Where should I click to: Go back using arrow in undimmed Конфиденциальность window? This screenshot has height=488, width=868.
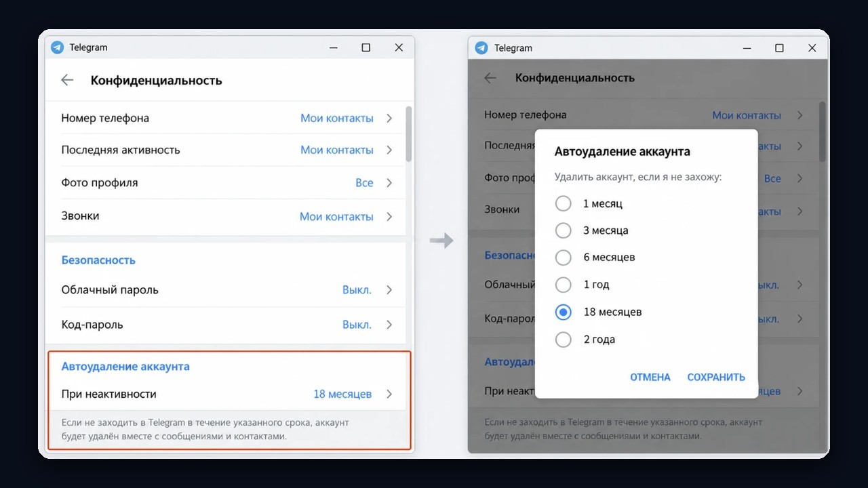point(67,80)
